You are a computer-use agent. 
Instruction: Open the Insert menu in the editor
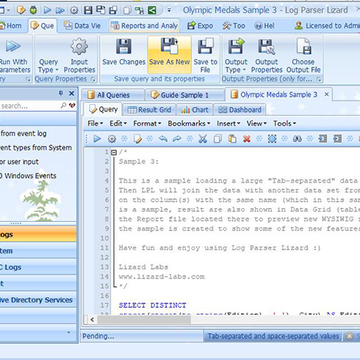tap(228, 123)
